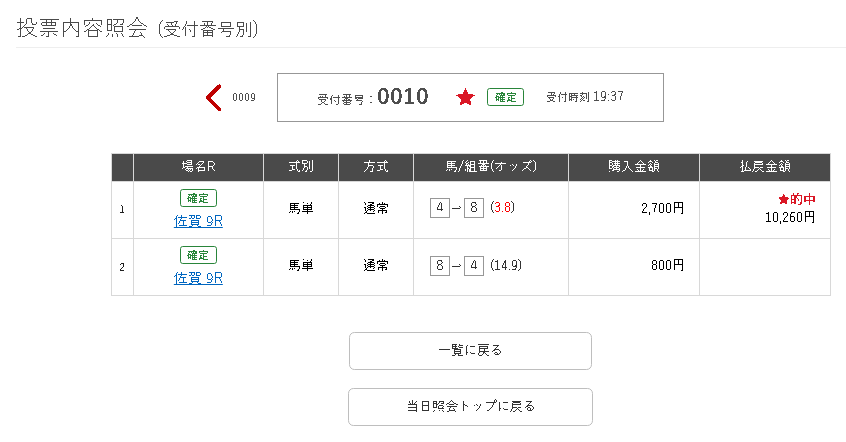The width and height of the screenshot is (846, 442).
Task: Click the red odds value 3.8
Action: (x=502, y=207)
